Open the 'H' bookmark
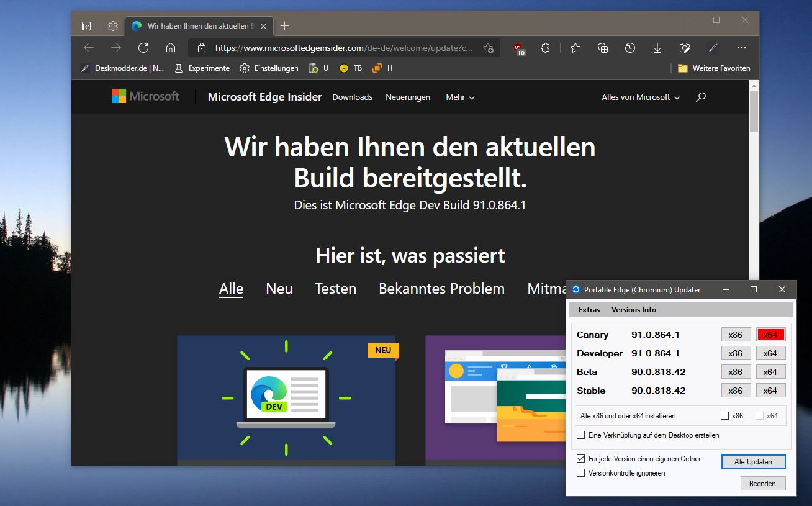Viewport: 812px width, 506px height. coord(382,68)
